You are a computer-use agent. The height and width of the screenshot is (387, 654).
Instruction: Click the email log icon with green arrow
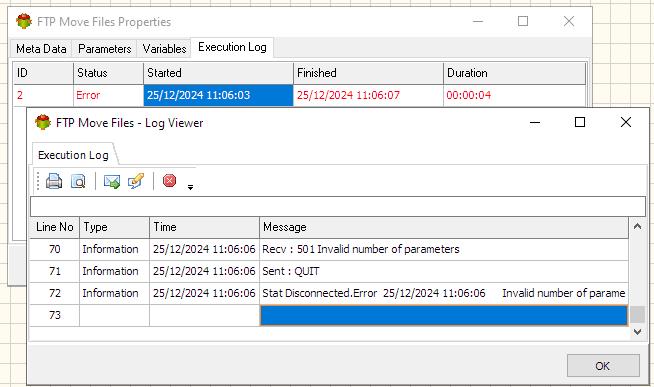[x=112, y=181]
